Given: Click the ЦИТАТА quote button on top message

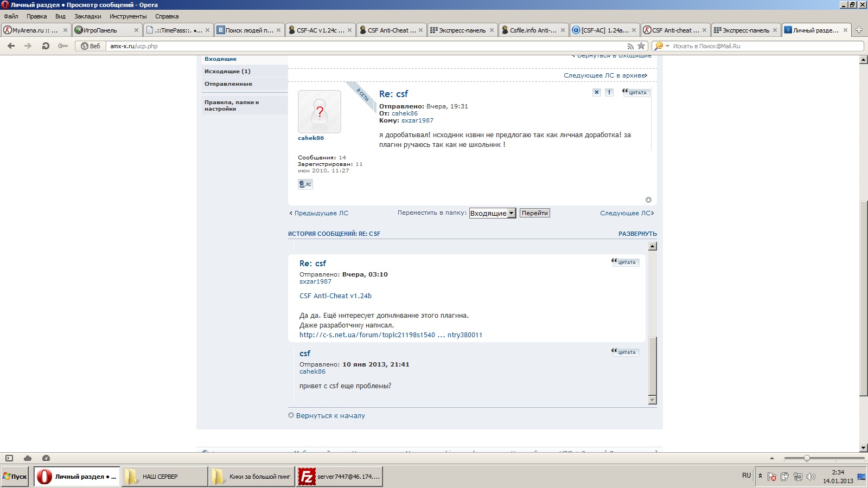Looking at the screenshot, I should pos(636,92).
